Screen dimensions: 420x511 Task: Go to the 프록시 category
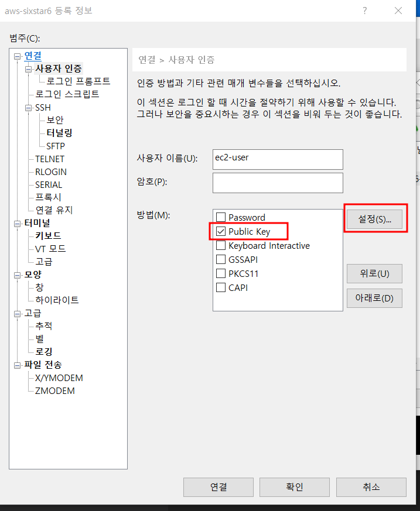click(x=48, y=197)
